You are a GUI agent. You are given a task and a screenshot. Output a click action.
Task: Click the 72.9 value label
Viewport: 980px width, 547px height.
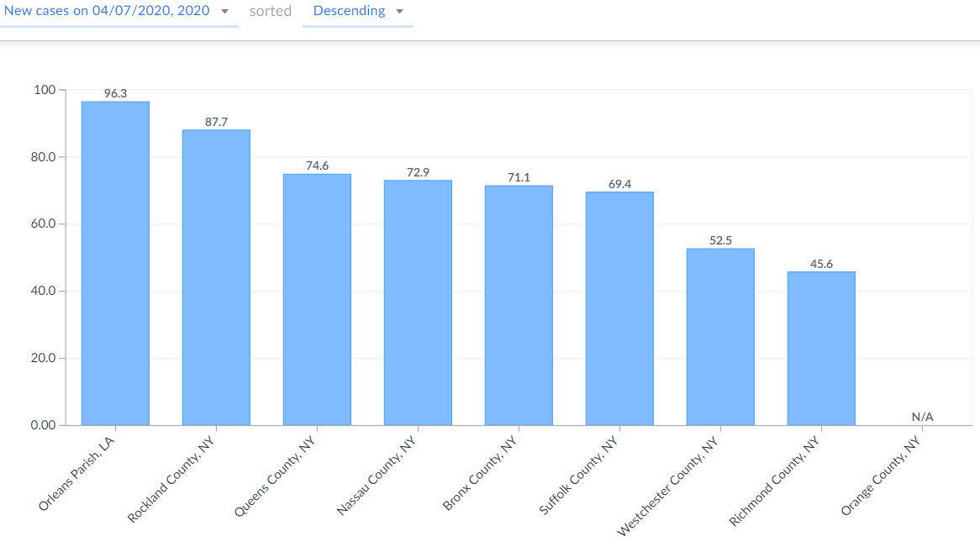[418, 172]
